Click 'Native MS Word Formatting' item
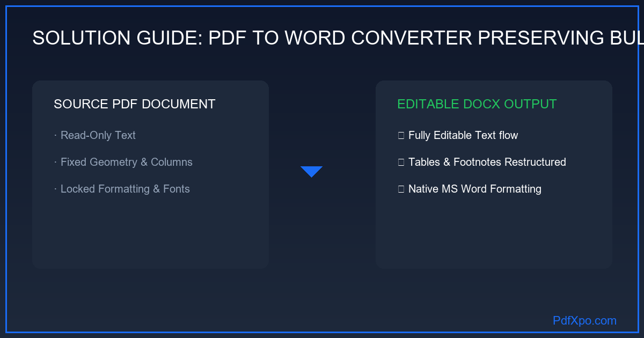Image resolution: width=644 pixels, height=338 pixels. (470, 189)
